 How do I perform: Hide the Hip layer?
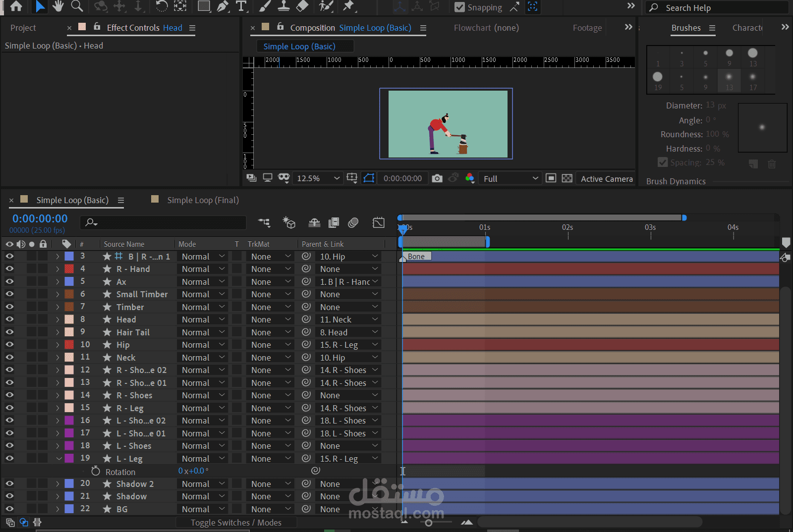click(x=9, y=345)
